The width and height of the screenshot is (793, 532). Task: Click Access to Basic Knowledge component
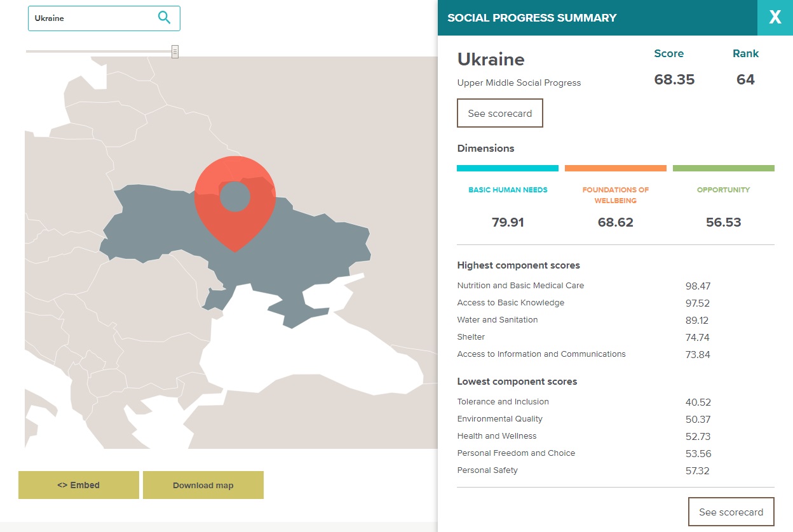pos(510,303)
